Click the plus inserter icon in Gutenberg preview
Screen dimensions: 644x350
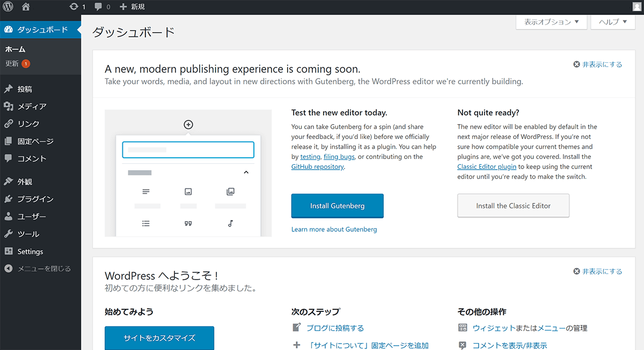coord(188,125)
